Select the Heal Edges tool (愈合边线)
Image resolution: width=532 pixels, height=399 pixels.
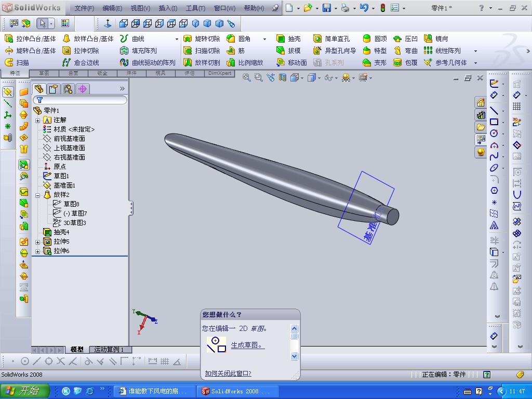pos(81,62)
